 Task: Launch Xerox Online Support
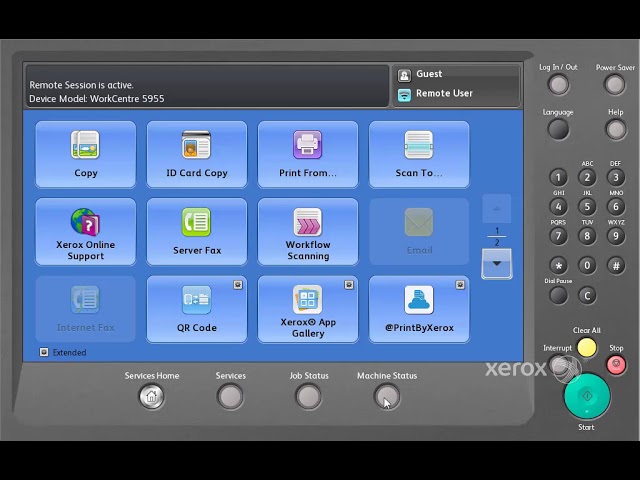point(86,232)
